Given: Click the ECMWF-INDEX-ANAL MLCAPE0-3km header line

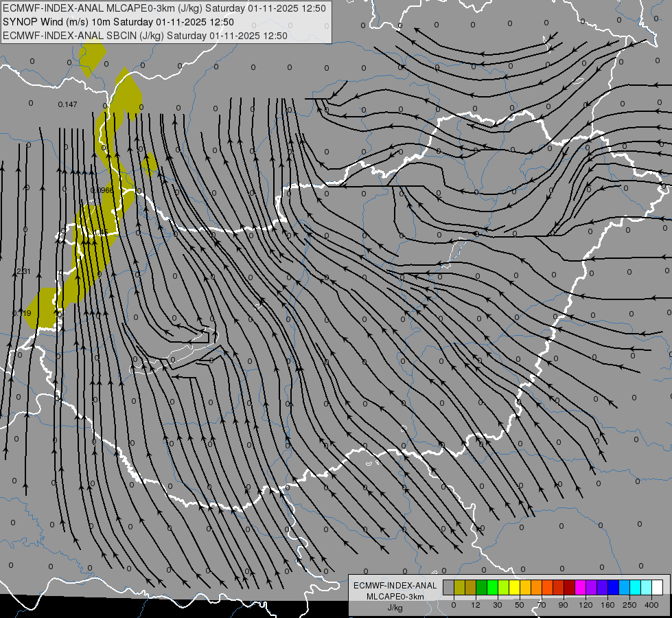Looking at the screenshot, I should (164, 8).
